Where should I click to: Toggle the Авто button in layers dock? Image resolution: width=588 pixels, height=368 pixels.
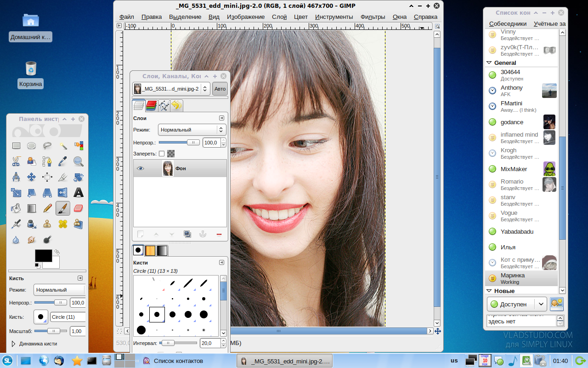220,89
